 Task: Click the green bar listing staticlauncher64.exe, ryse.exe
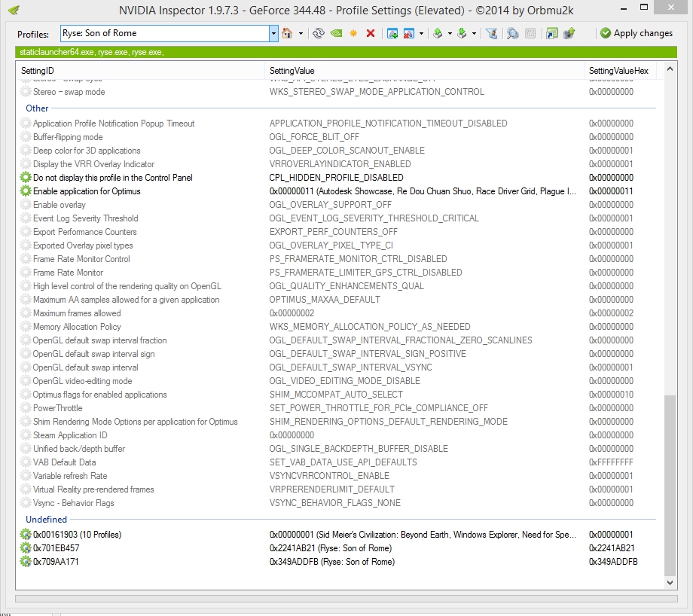coord(346,52)
